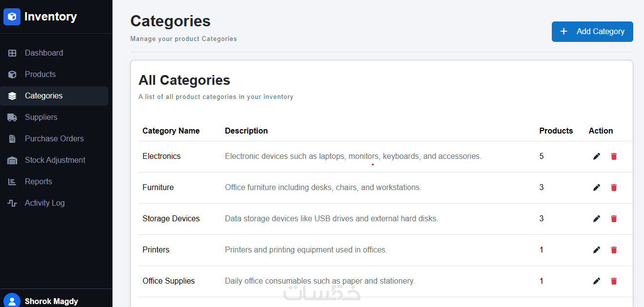Navigate to Purchase Orders

click(x=54, y=139)
